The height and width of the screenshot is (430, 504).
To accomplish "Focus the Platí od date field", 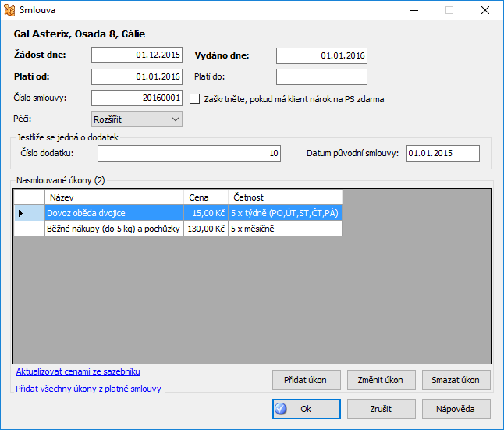I will [x=137, y=76].
